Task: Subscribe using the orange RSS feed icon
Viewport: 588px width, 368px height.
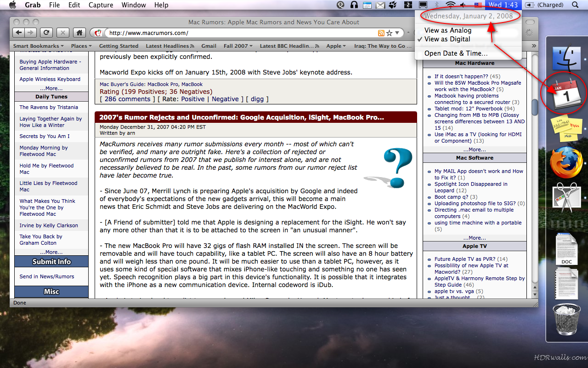Action: (381, 33)
